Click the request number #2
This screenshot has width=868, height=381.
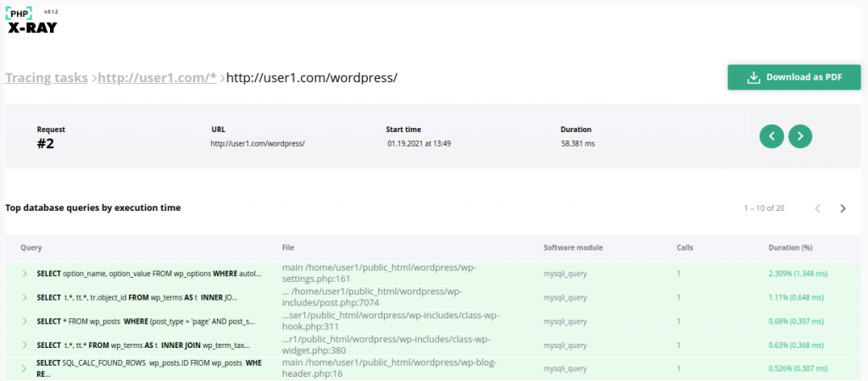(x=46, y=144)
